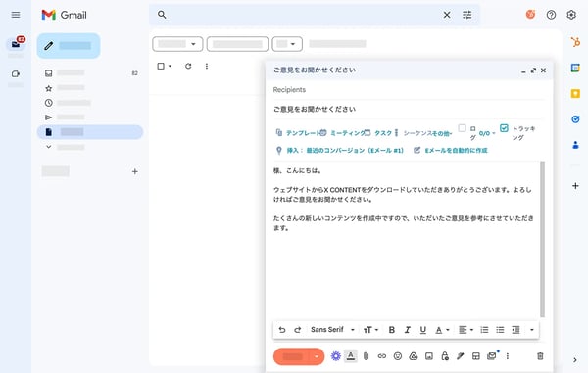Open the message list more-options menu
Image resolution: width=588 pixels, height=373 pixels.
click(x=207, y=66)
